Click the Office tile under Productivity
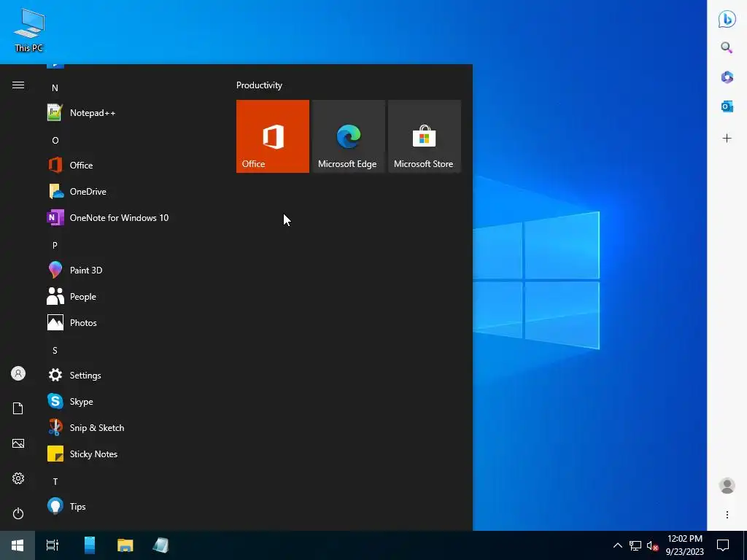Viewport: 747px width, 560px height. (273, 136)
